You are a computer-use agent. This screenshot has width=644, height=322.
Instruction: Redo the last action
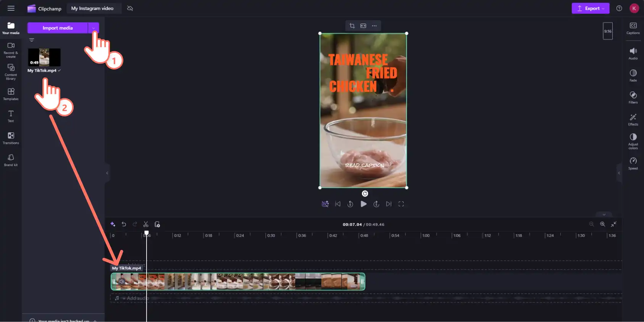(x=135, y=224)
